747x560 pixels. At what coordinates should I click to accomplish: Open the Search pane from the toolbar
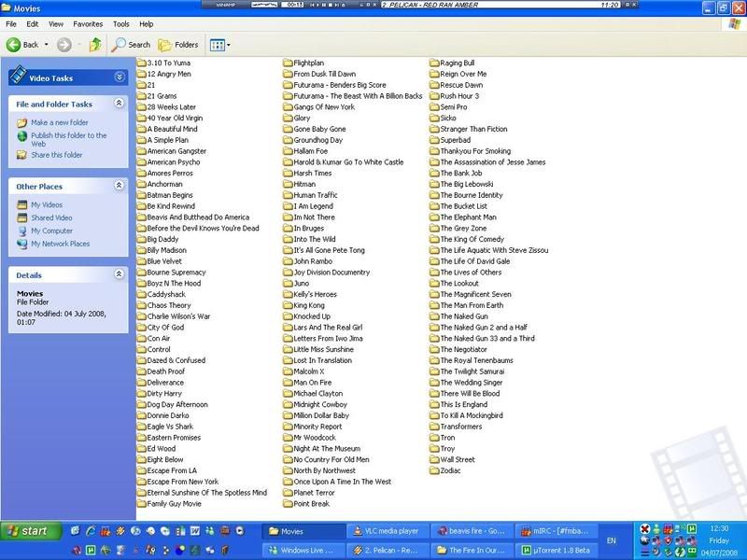click(131, 45)
